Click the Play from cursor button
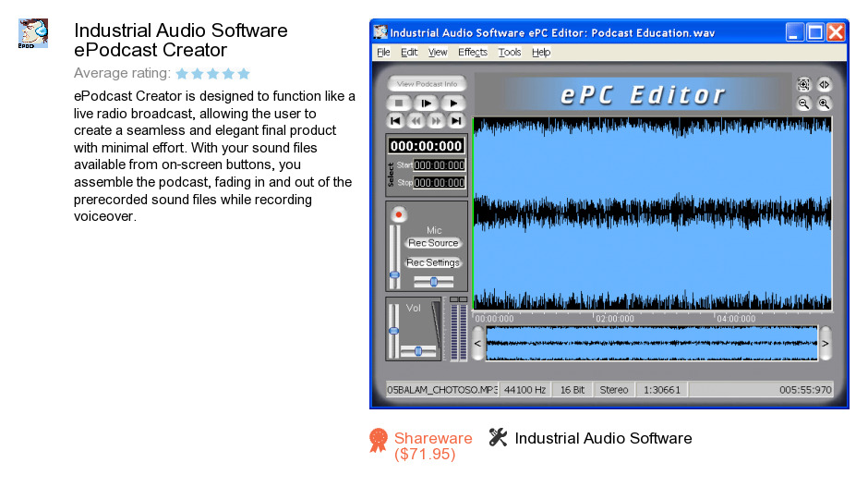 click(426, 103)
